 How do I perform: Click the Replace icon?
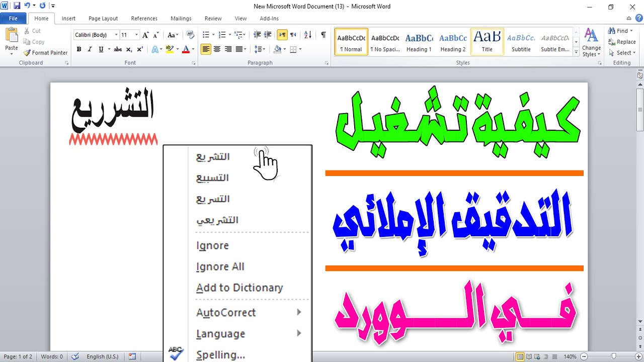pyautogui.click(x=612, y=42)
